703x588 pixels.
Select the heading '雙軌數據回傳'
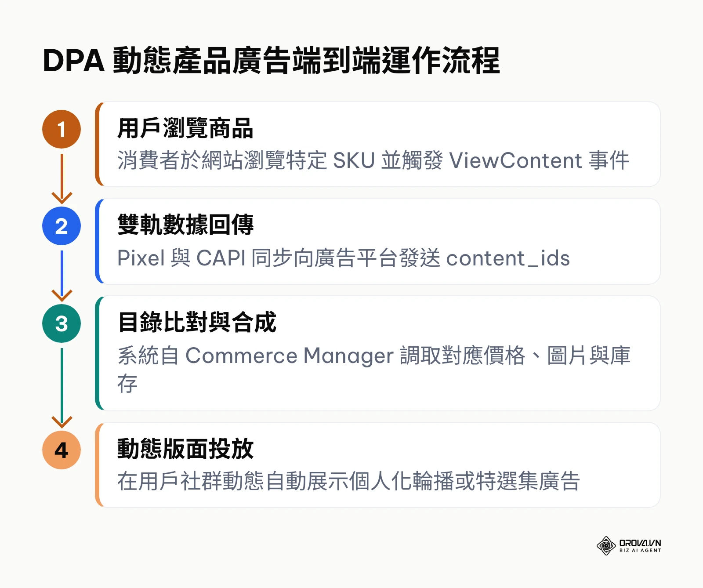click(185, 225)
